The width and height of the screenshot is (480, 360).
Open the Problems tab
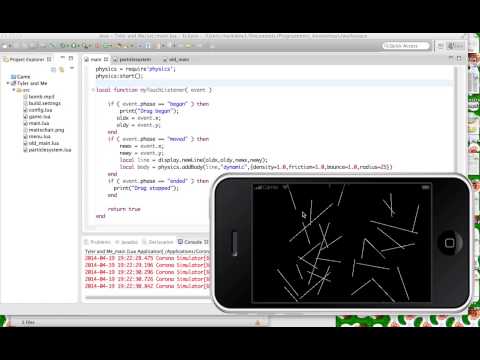pos(97,242)
